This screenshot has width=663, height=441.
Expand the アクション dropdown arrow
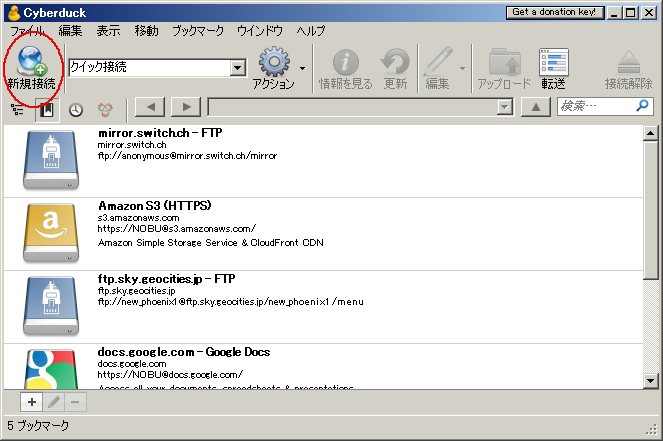tap(302, 68)
